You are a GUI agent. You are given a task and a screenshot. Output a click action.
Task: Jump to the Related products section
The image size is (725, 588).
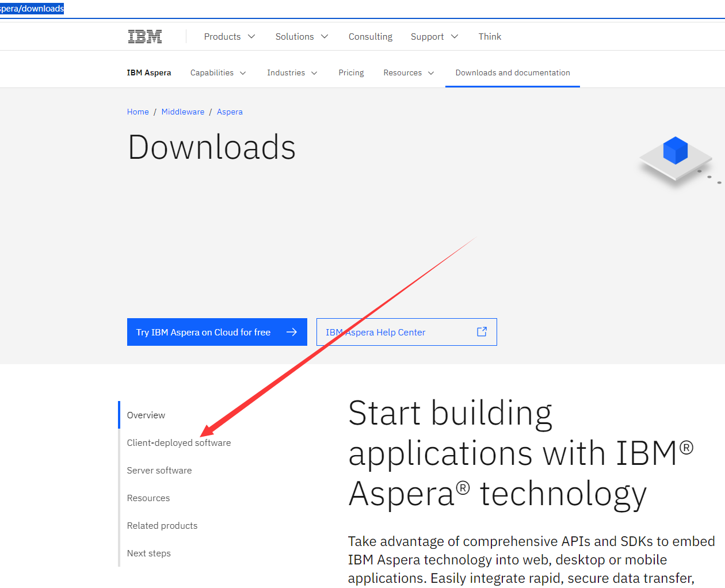(x=162, y=525)
